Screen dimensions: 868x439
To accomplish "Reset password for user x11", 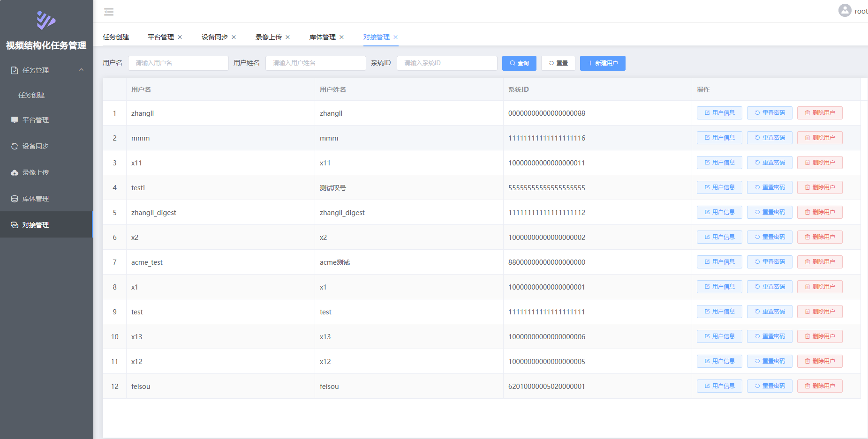I will [x=770, y=163].
